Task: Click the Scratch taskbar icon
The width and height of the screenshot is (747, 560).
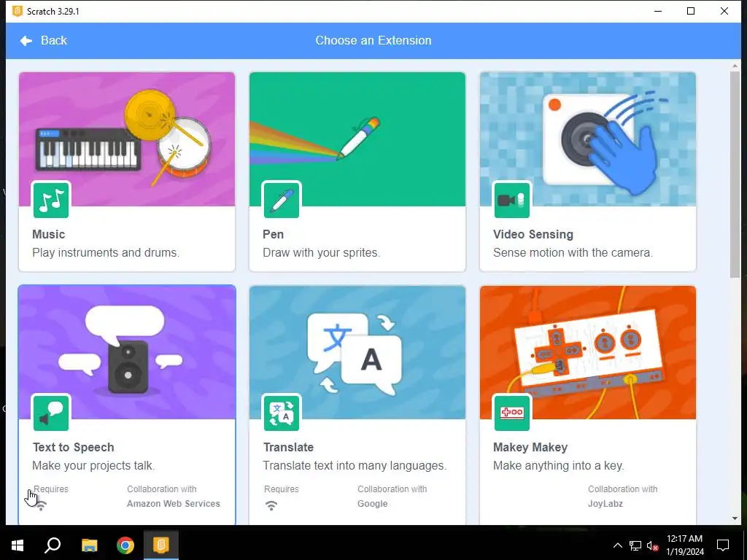Action: tap(161, 545)
